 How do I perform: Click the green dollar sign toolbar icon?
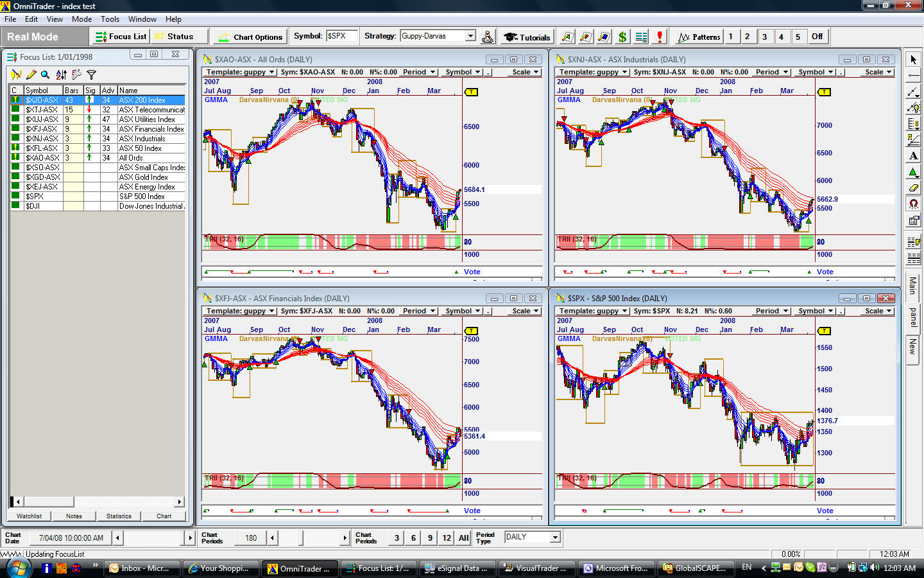pyautogui.click(x=622, y=37)
